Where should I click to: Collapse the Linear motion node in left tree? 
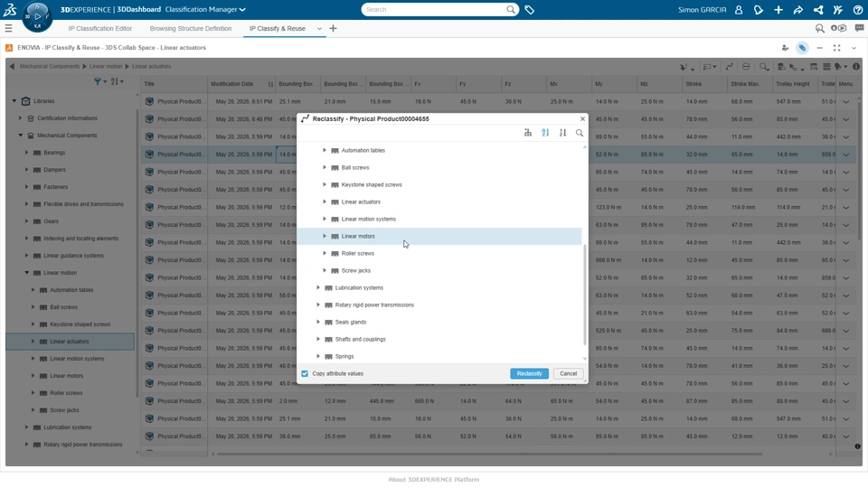[x=26, y=273]
